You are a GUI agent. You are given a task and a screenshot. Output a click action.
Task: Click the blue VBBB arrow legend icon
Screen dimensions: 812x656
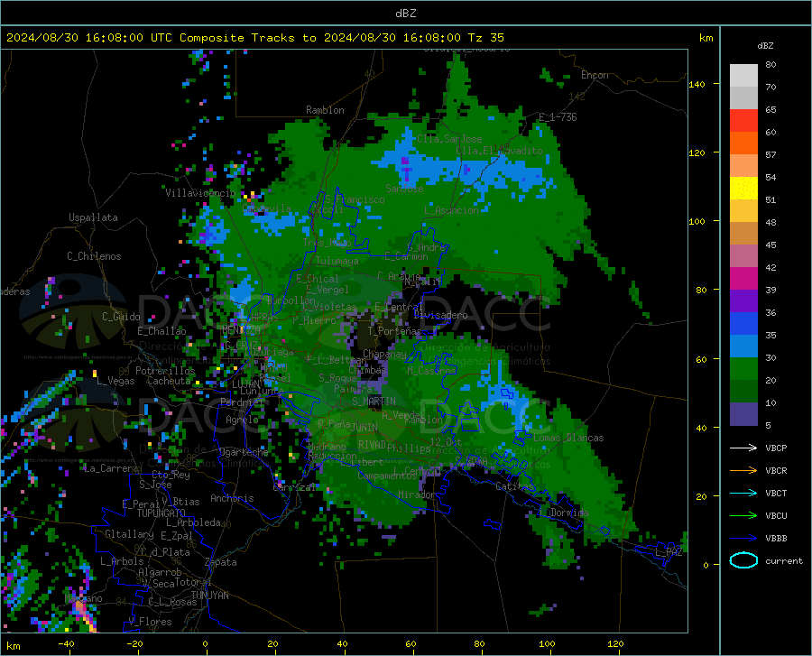pyautogui.click(x=743, y=539)
